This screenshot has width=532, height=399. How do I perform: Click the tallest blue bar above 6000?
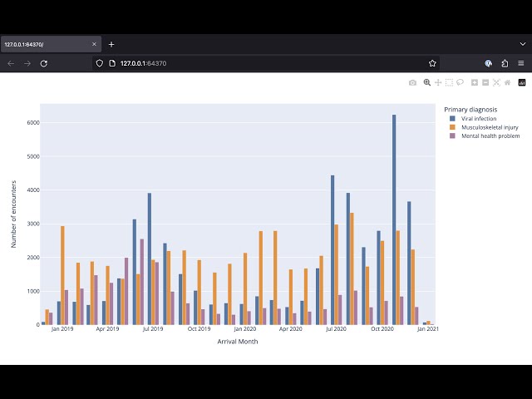(394, 219)
